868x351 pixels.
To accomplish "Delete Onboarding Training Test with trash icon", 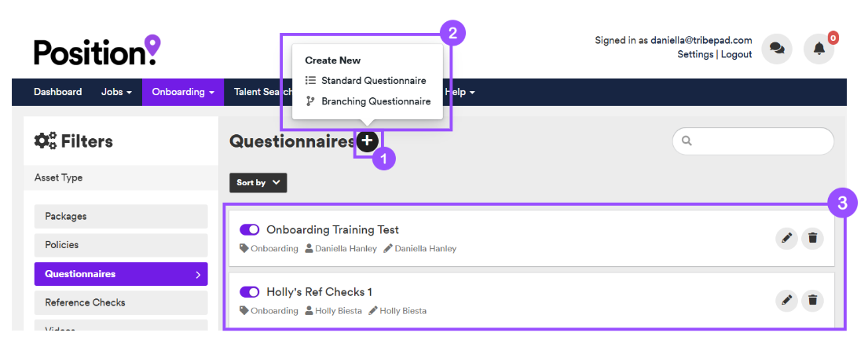I will [813, 238].
